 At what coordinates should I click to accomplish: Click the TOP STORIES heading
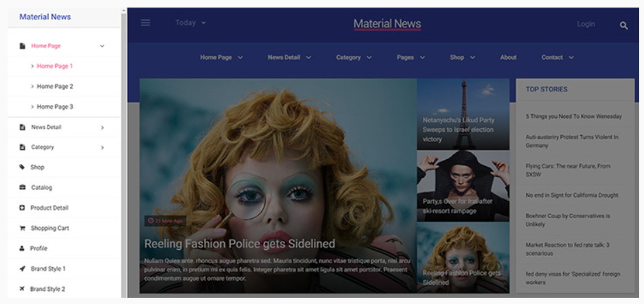pyautogui.click(x=547, y=89)
